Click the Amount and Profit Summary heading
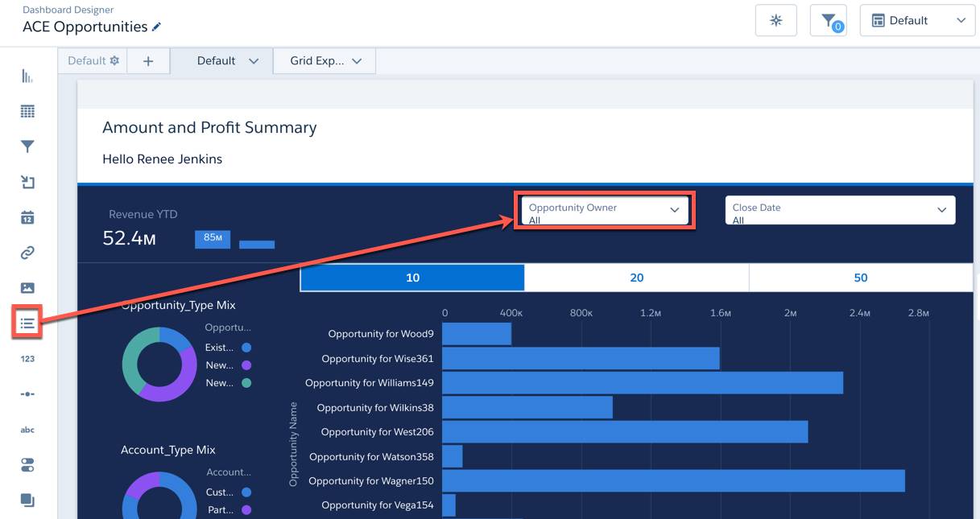This screenshot has height=519, width=980. coord(209,127)
